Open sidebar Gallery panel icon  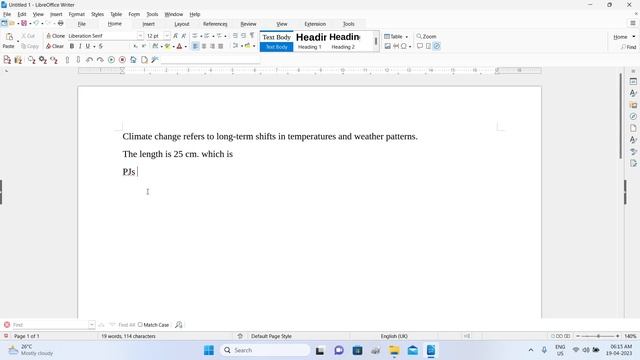633,105
